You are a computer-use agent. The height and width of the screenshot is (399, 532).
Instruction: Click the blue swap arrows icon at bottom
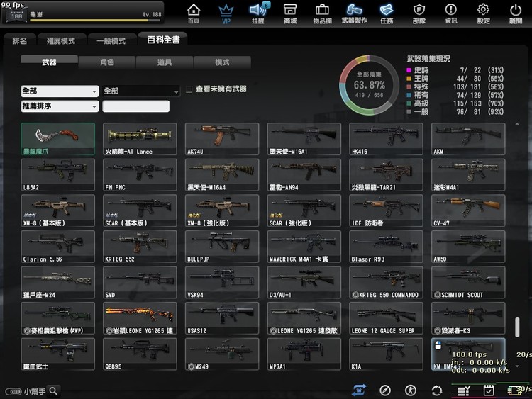360,390
